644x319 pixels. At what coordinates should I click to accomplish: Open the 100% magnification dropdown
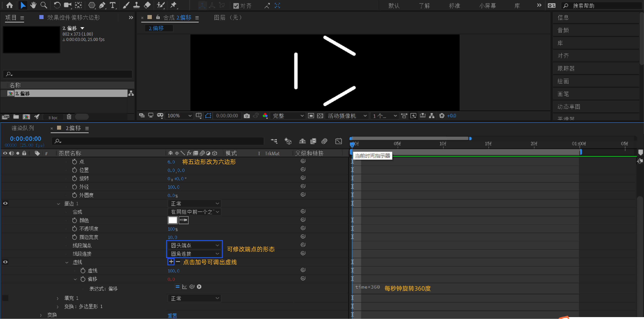coord(180,116)
